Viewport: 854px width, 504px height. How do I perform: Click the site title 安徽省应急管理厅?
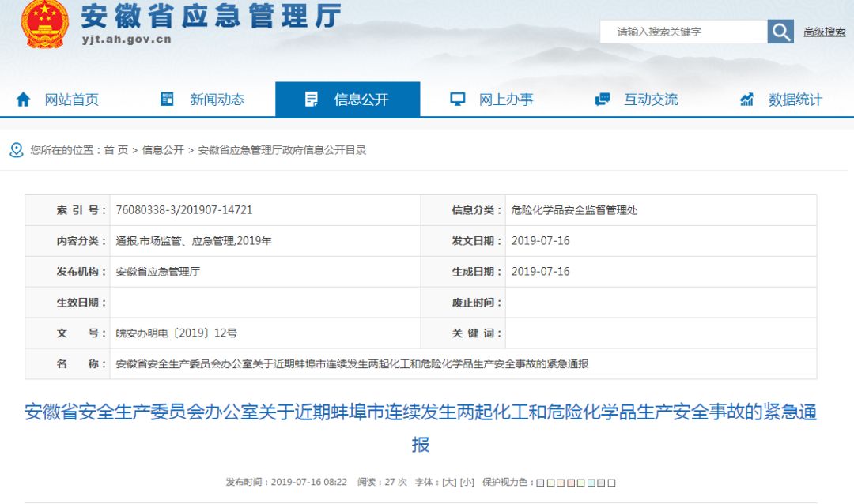pos(211,15)
